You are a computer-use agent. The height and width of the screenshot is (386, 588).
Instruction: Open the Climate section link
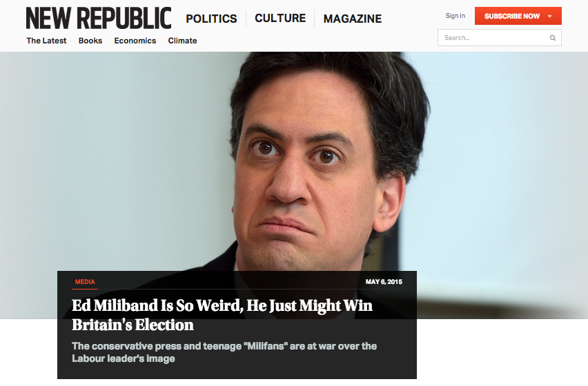[182, 41]
